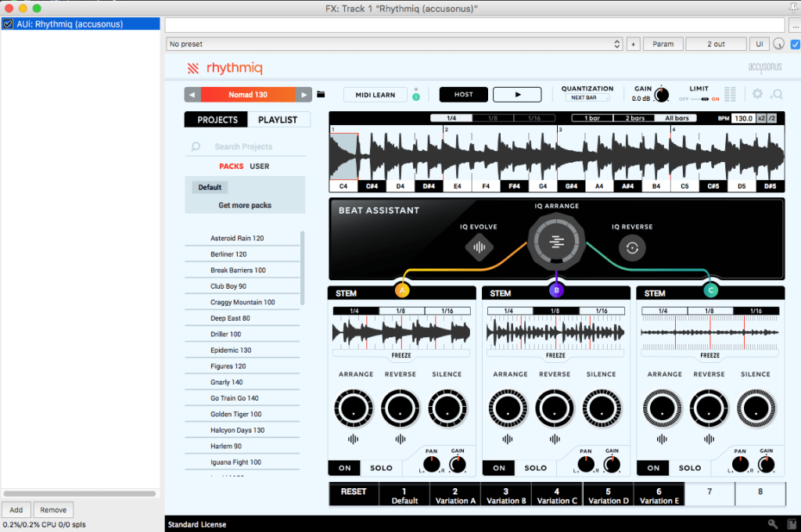Click the wet/dry knob in FX header
Screen dimensions: 801x532
coord(778,44)
